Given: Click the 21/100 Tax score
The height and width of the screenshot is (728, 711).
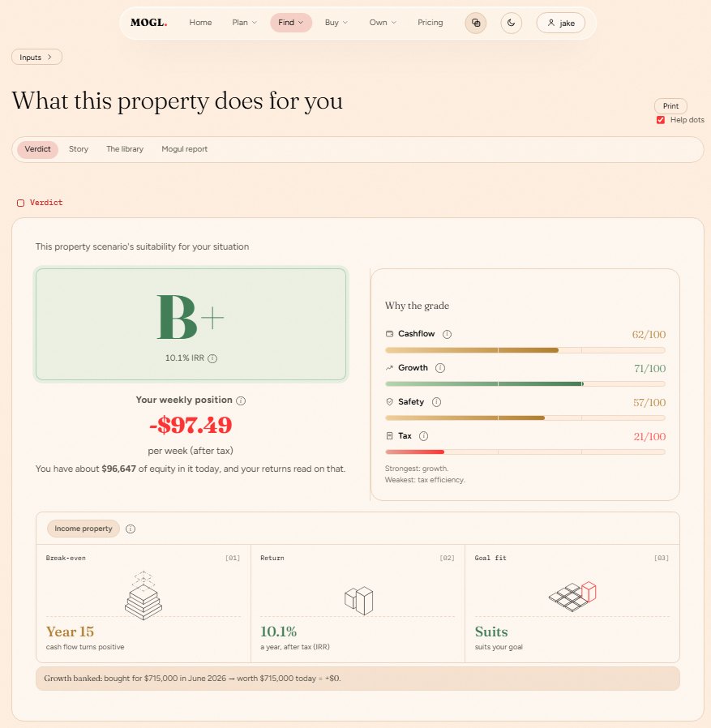Looking at the screenshot, I should [649, 436].
